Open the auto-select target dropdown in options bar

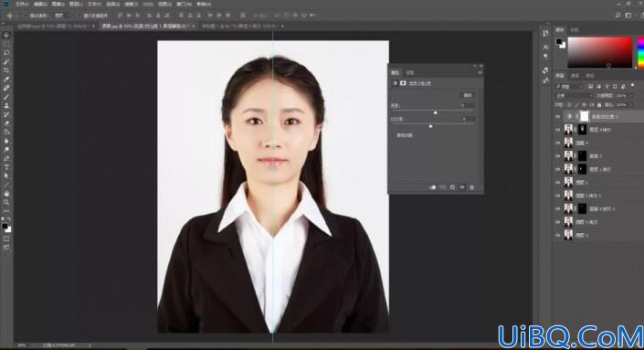coord(62,16)
